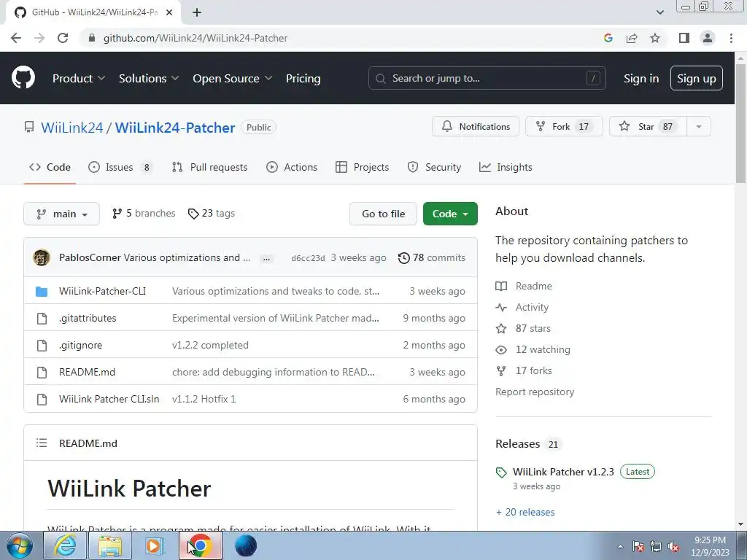Screen dimensions: 747x560
Task: Open Chrome three-dot menu
Action: (731, 38)
